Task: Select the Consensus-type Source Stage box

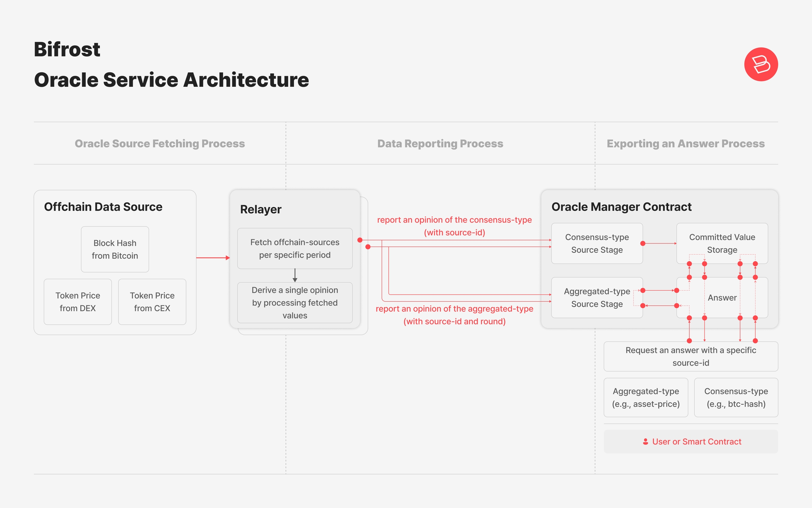Action: point(597,243)
